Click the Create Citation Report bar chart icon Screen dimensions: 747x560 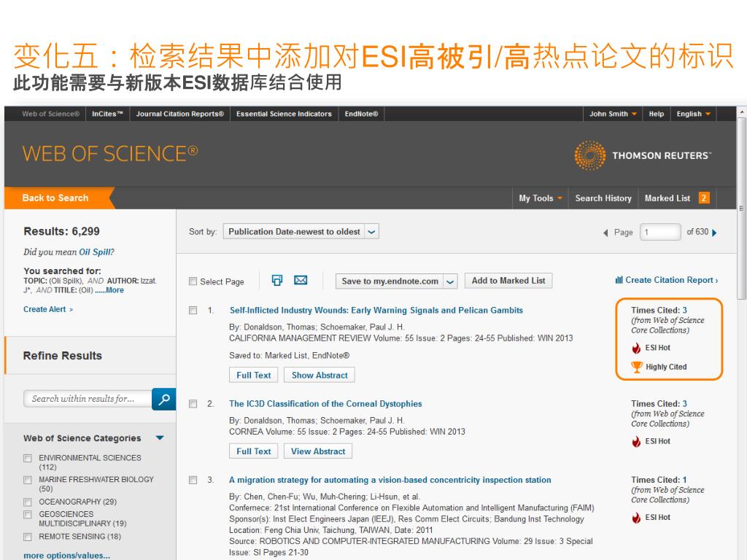click(619, 280)
